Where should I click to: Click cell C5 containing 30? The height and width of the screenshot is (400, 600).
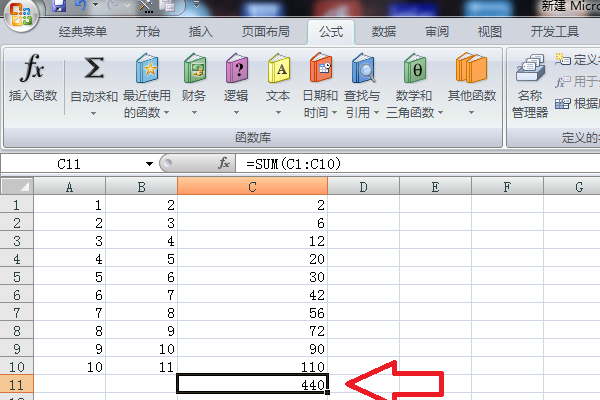tap(253, 277)
